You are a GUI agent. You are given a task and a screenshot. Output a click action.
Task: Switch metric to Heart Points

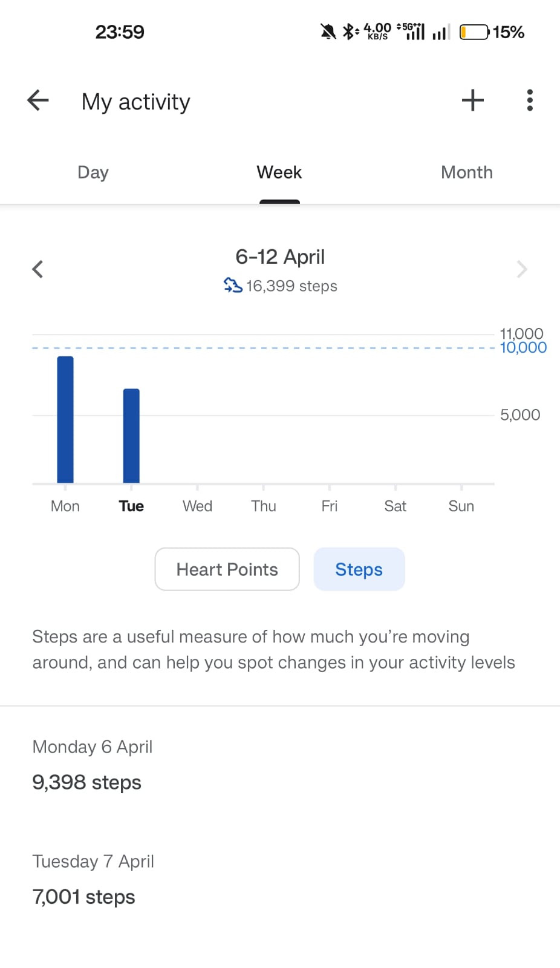[227, 569]
